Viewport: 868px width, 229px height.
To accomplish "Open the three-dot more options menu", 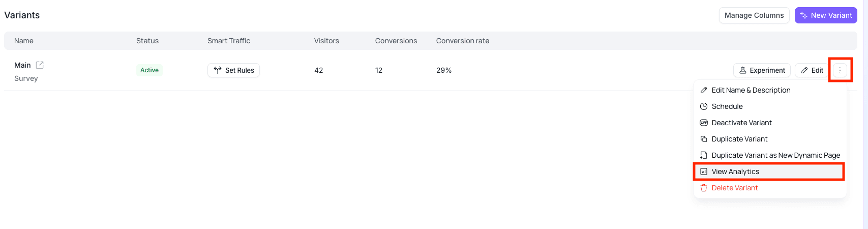I will pos(840,70).
